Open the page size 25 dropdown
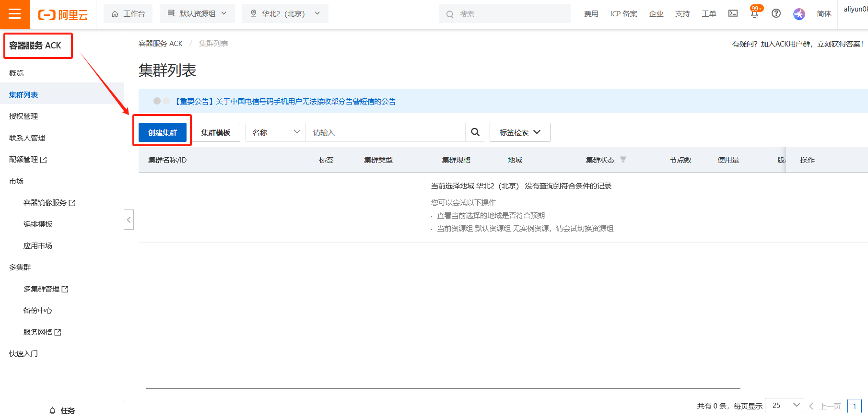Image resolution: width=868 pixels, height=419 pixels. click(x=784, y=406)
